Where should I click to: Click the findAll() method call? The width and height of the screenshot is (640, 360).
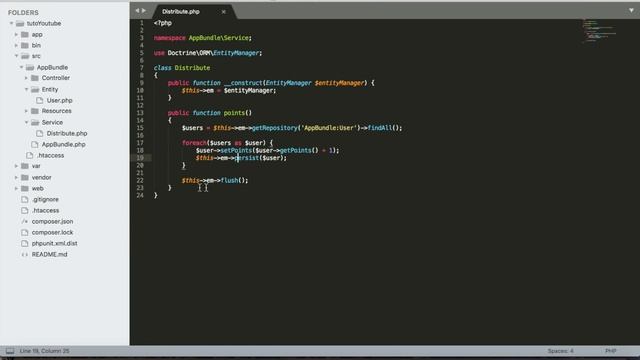click(384, 128)
